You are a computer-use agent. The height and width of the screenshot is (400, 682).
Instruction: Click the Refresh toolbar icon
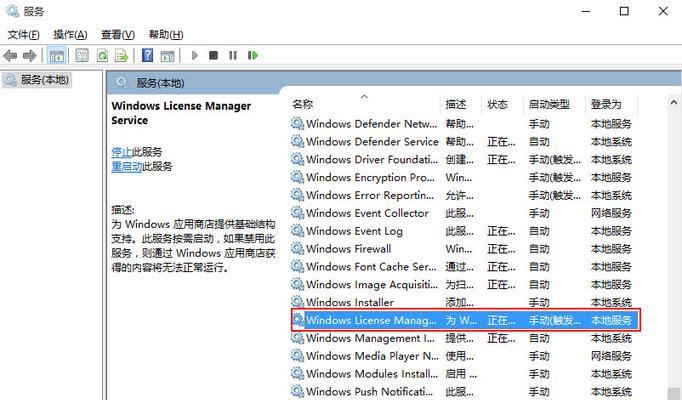[102, 56]
